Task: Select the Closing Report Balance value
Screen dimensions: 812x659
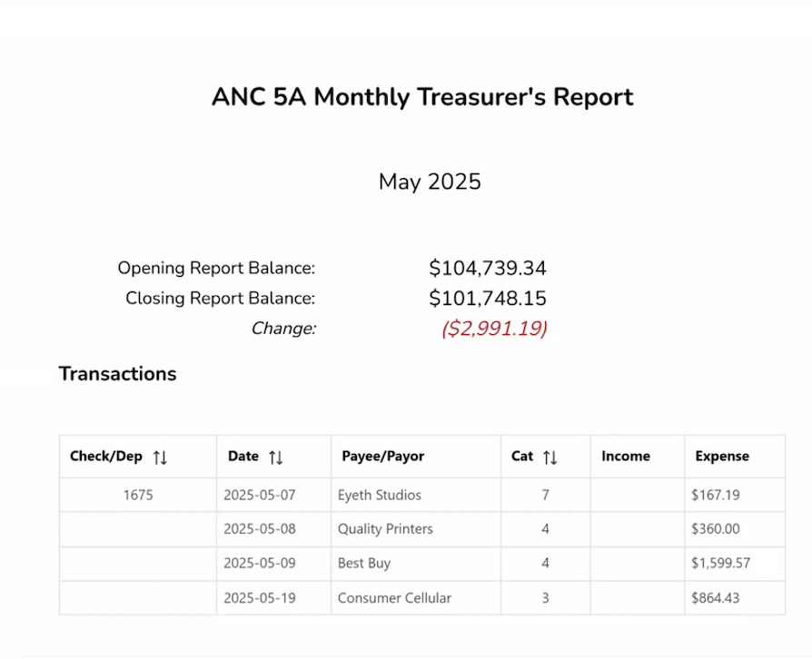Action: [x=488, y=299]
